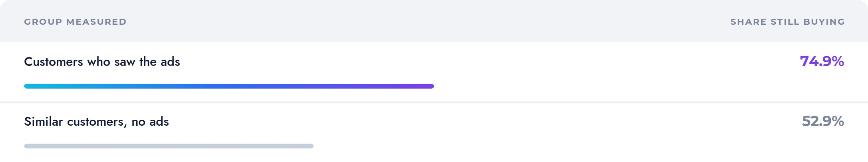Click the word Similar in the second row

(44, 121)
